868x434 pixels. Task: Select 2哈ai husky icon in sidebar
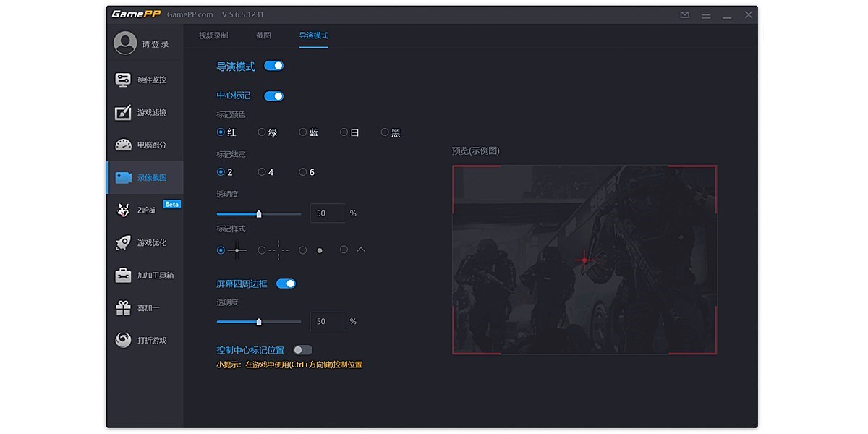(x=123, y=210)
